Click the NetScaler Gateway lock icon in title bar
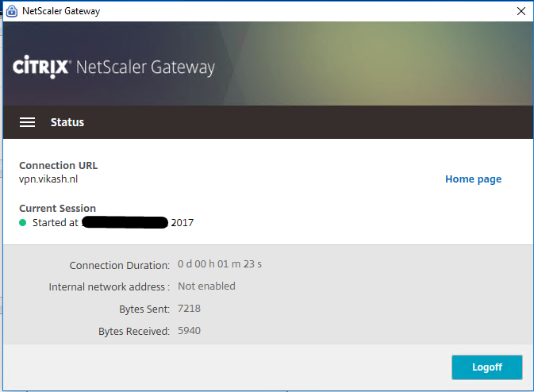This screenshot has height=392, width=534. [x=12, y=11]
